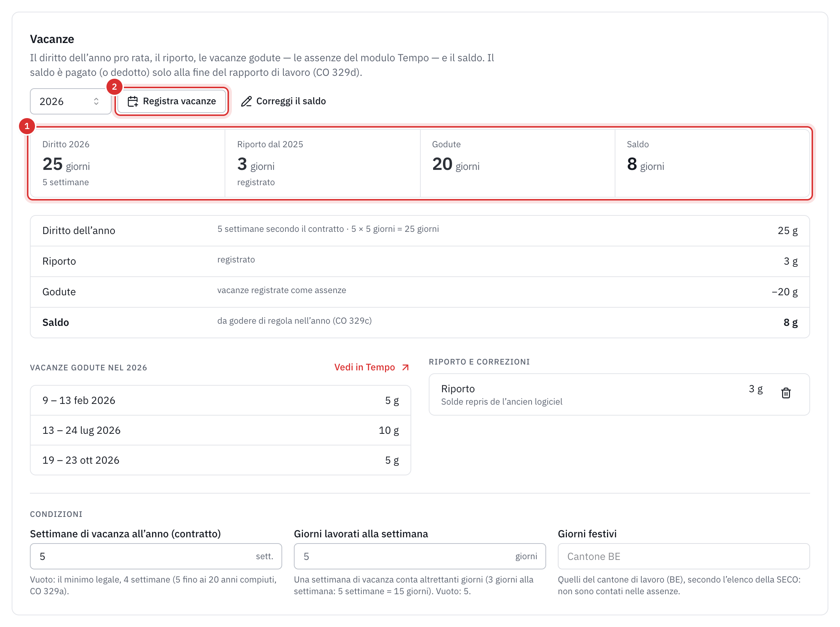This screenshot has height=627, width=840.
Task: Click the Saldo 8 giorni summary card
Action: (712, 163)
